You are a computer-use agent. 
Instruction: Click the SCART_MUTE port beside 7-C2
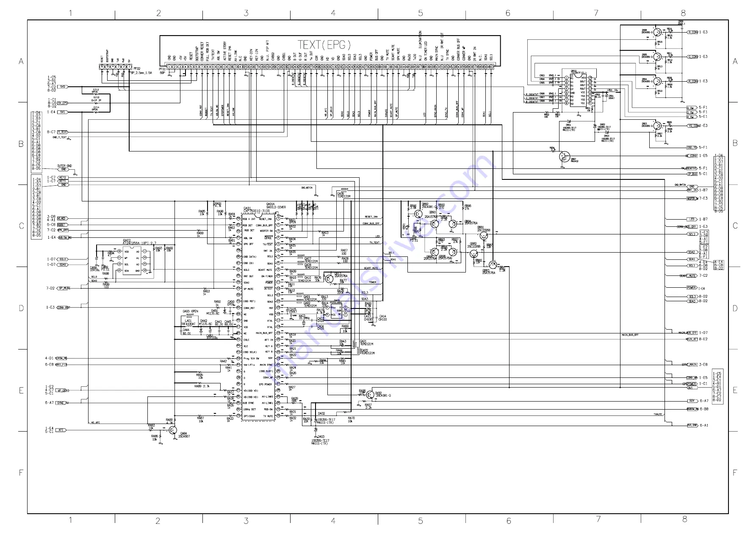pos(689,276)
